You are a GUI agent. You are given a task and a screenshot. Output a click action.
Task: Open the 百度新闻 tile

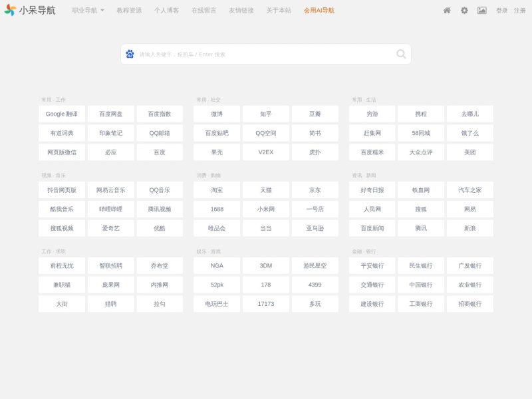pyautogui.click(x=372, y=228)
